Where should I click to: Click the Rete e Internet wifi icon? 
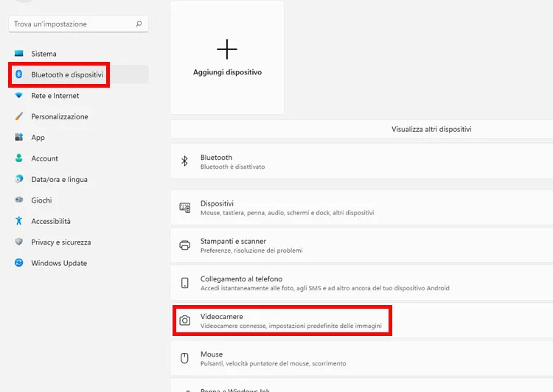tap(19, 96)
